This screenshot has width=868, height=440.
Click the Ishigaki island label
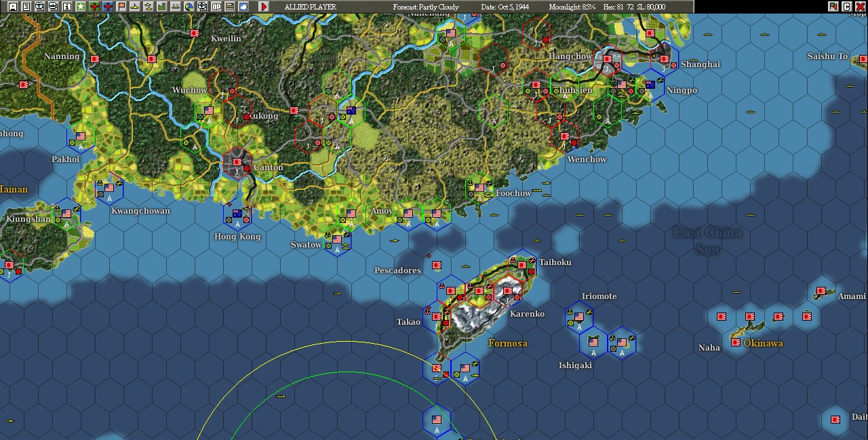575,365
